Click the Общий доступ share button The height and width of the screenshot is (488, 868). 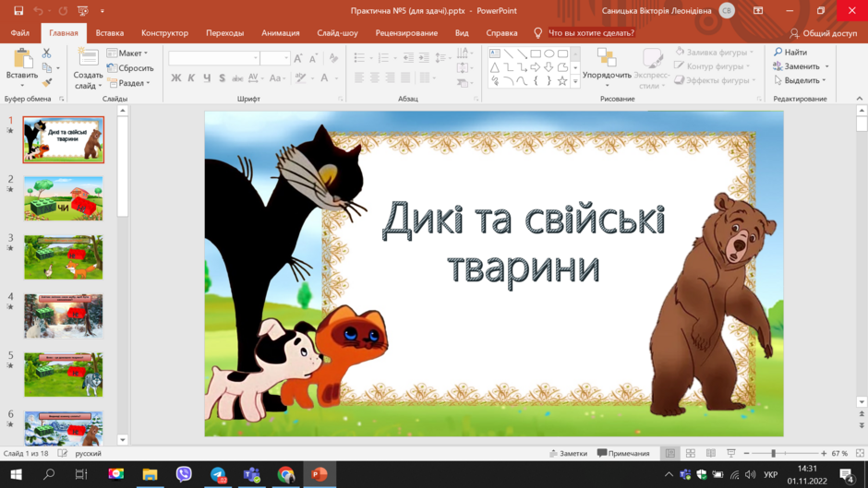pyautogui.click(x=824, y=33)
